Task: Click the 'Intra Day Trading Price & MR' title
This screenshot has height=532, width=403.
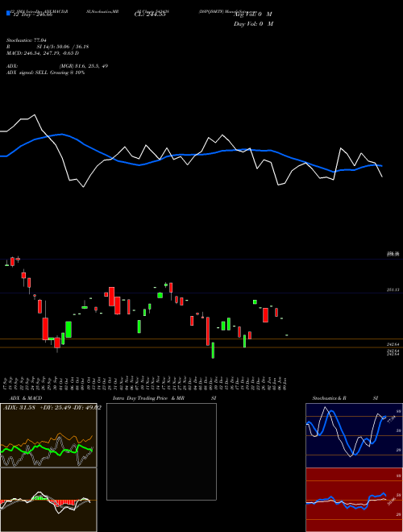Action: pyautogui.click(x=148, y=398)
